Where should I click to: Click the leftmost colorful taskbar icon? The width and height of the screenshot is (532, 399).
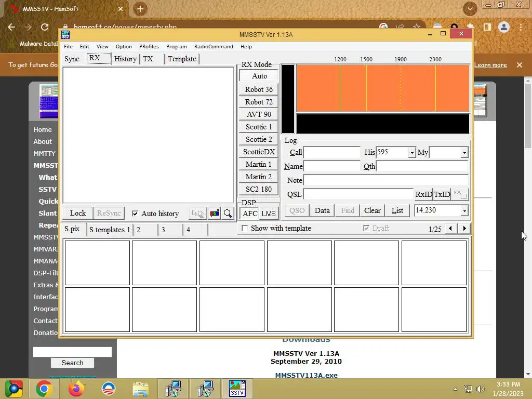14,389
